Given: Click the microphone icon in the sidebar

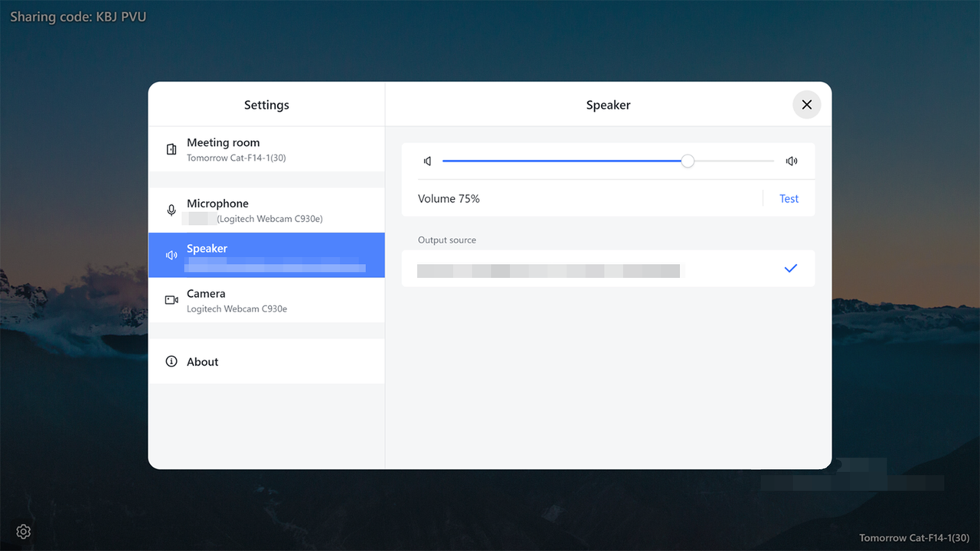Looking at the screenshot, I should pyautogui.click(x=171, y=210).
